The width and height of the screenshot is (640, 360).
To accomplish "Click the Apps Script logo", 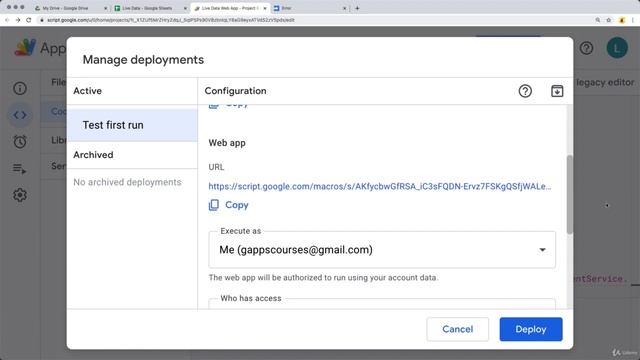I will tap(25, 48).
